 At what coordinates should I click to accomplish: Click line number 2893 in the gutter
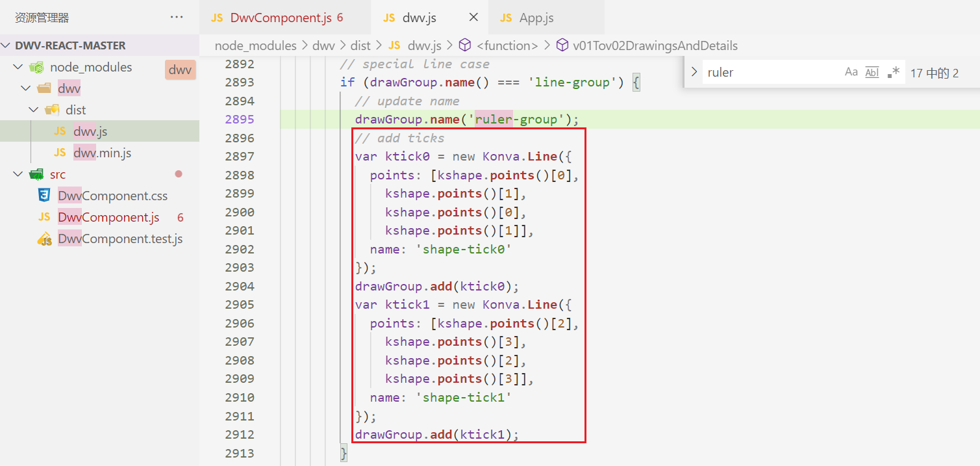click(x=240, y=83)
